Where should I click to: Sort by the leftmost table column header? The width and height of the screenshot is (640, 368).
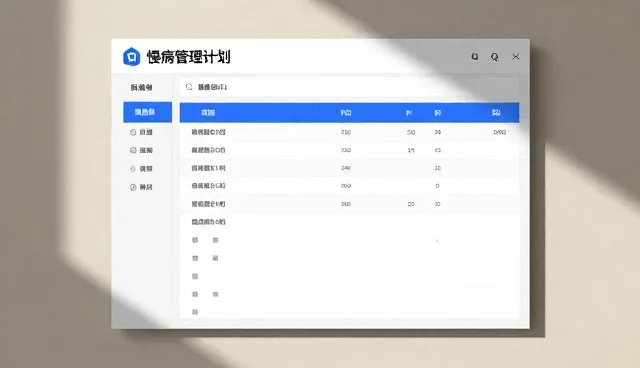coord(208,113)
